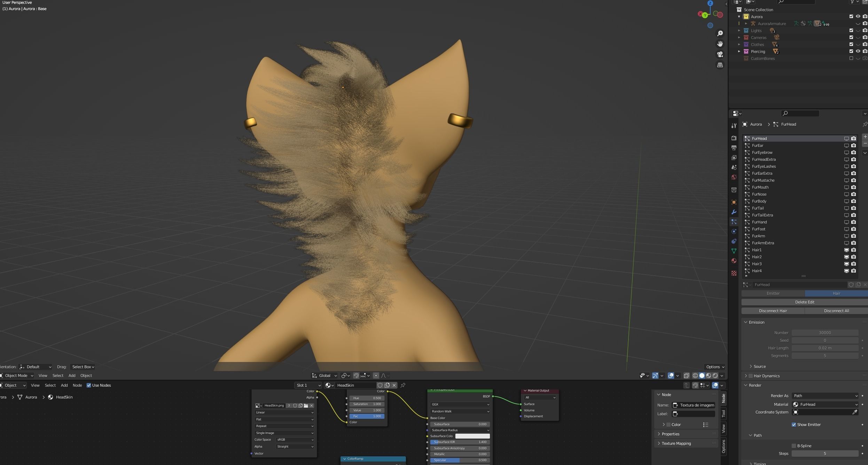Open the Particle properties tab icon

734,222
